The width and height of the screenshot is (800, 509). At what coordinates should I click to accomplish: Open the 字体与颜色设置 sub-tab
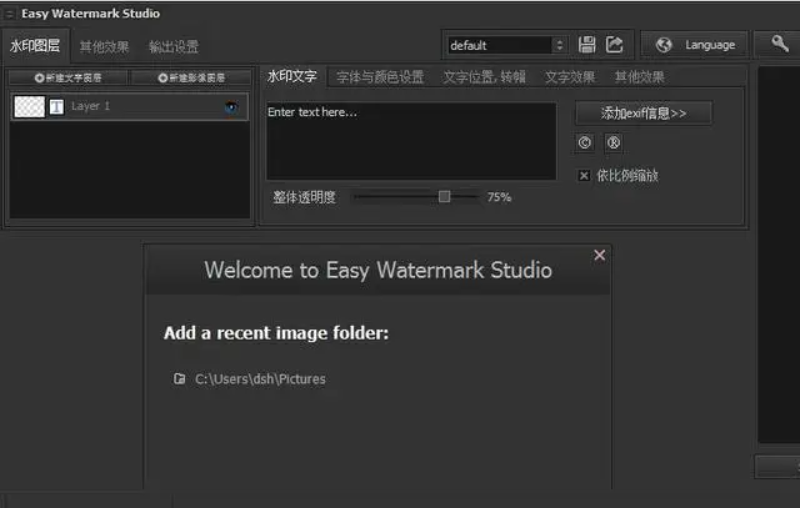click(380, 77)
